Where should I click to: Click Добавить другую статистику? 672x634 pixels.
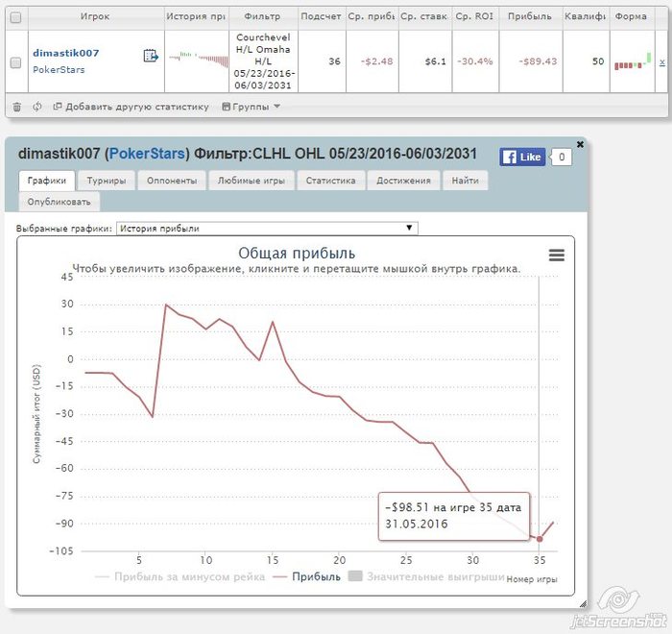pyautogui.click(x=131, y=107)
